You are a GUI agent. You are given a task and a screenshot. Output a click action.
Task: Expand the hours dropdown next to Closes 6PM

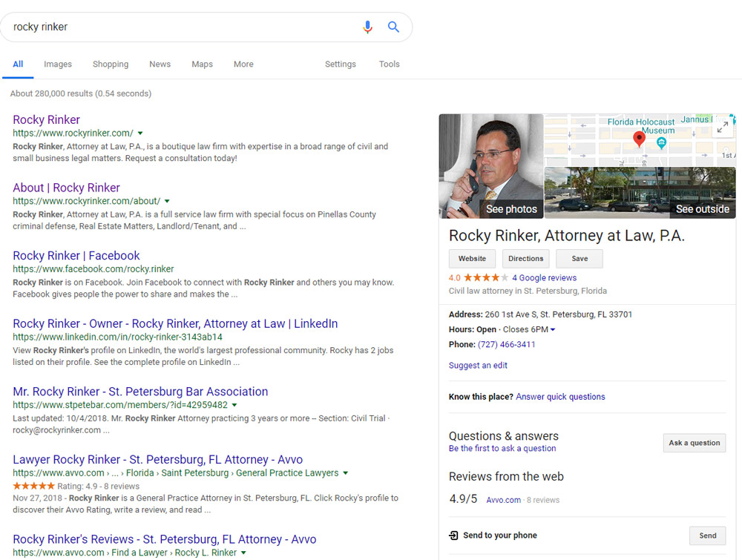[x=553, y=329]
